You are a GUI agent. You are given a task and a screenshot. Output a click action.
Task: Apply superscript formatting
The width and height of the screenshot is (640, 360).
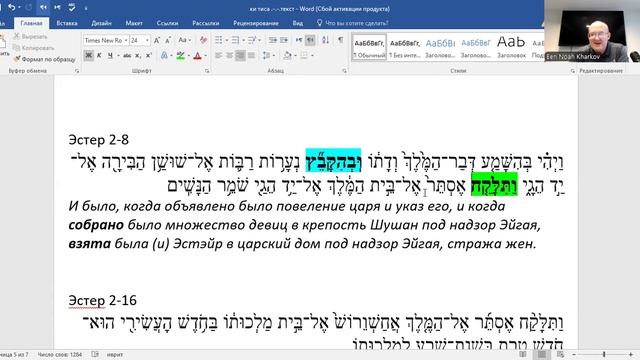click(x=149, y=55)
